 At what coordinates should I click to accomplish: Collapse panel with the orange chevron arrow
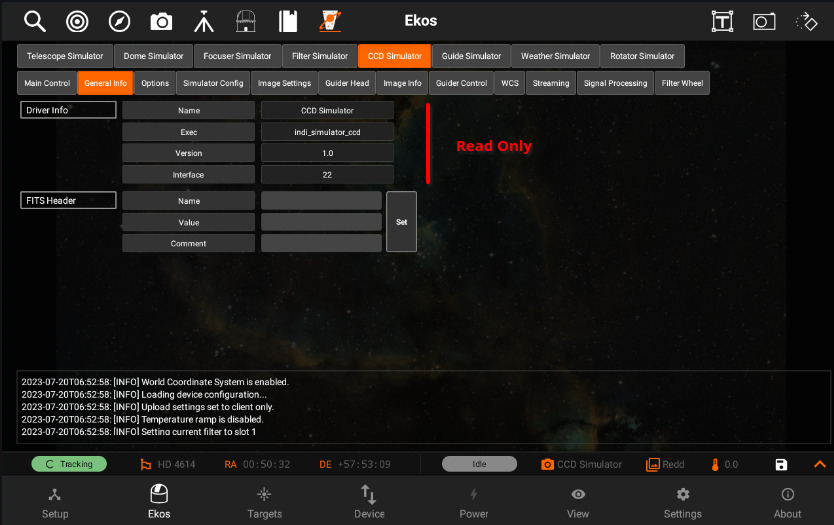820,464
